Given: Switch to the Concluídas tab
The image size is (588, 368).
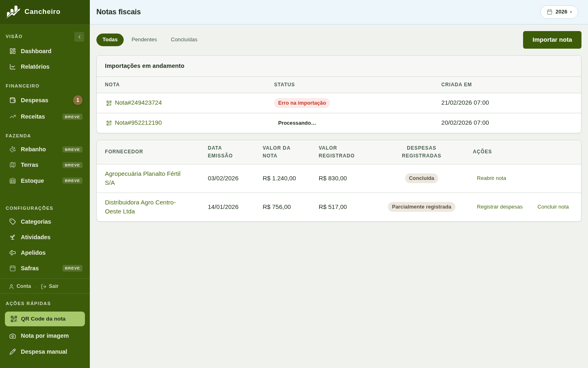Looking at the screenshot, I should tap(184, 40).
